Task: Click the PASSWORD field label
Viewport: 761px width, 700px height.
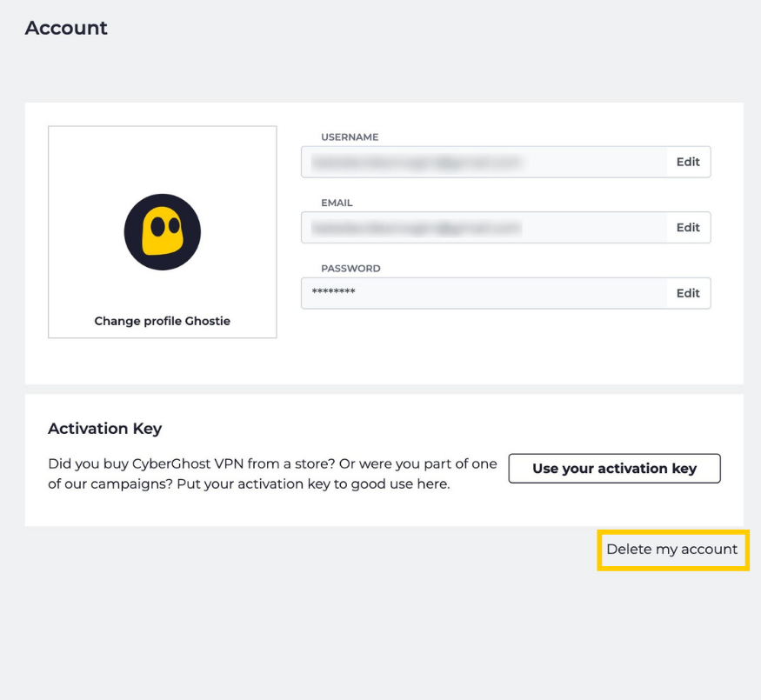Action: 350,268
